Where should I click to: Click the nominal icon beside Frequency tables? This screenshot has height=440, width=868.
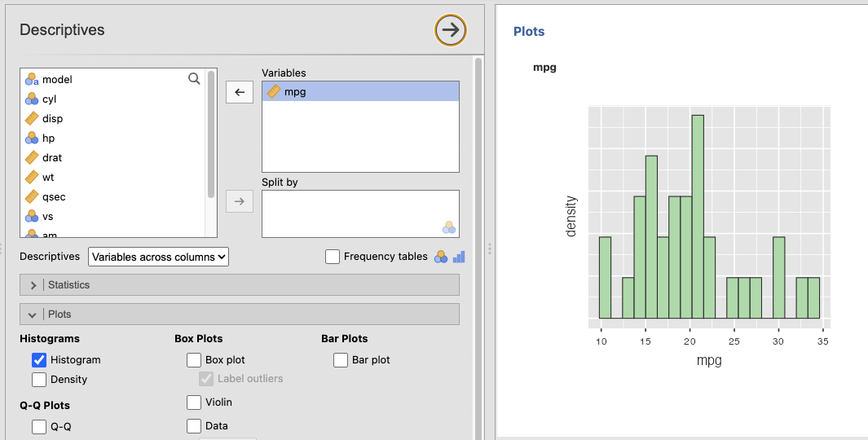coord(441,257)
